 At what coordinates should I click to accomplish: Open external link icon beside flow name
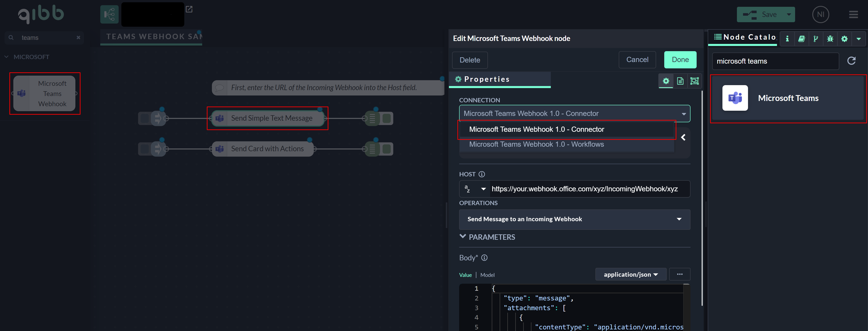point(189,10)
